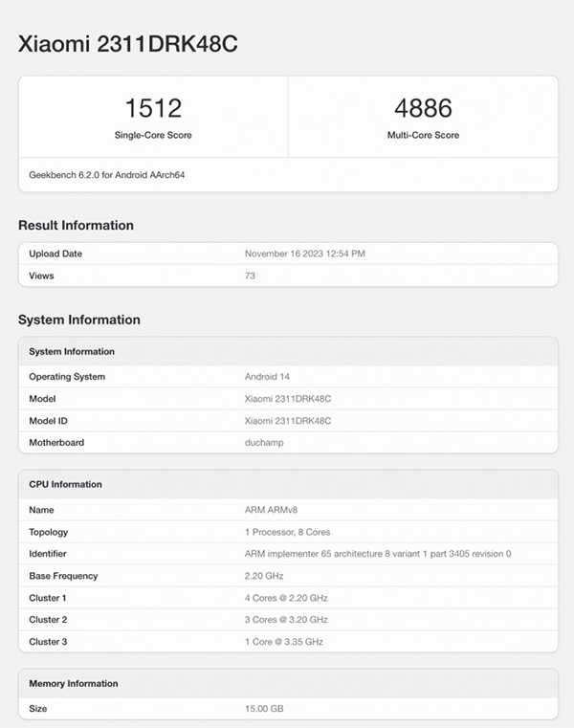Select the motherboard value duchamp

[264, 443]
